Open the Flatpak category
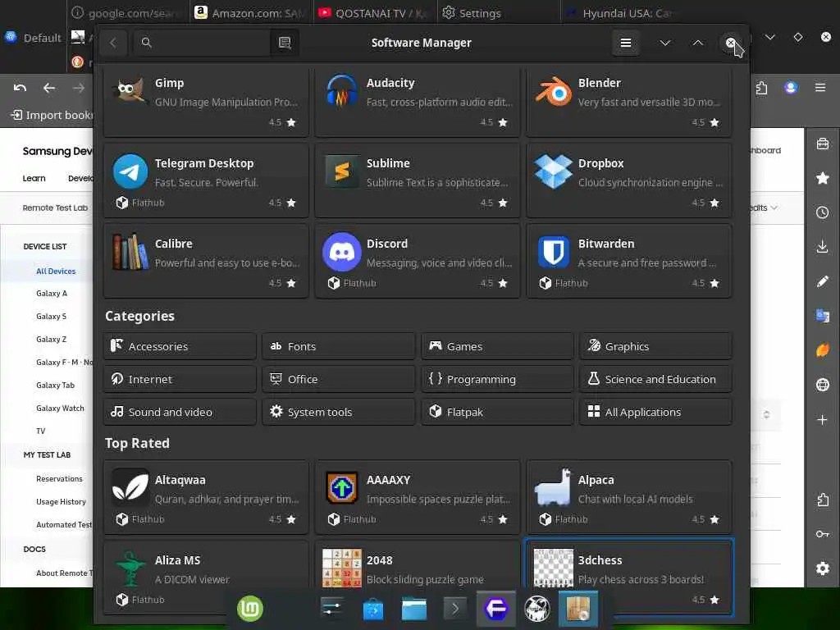This screenshot has height=630, width=840. pos(497,412)
